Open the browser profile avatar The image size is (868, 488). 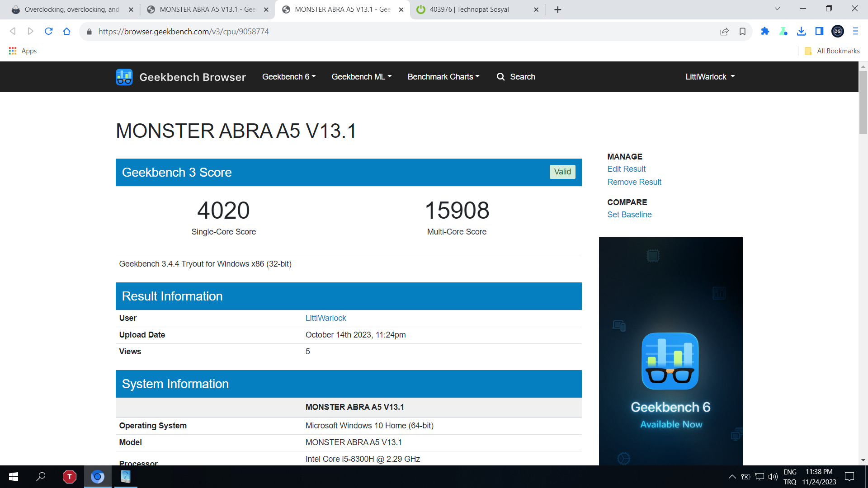point(837,31)
